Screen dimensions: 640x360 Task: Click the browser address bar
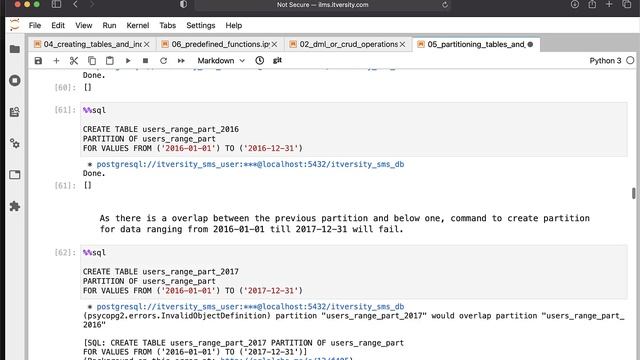[x=322, y=5]
